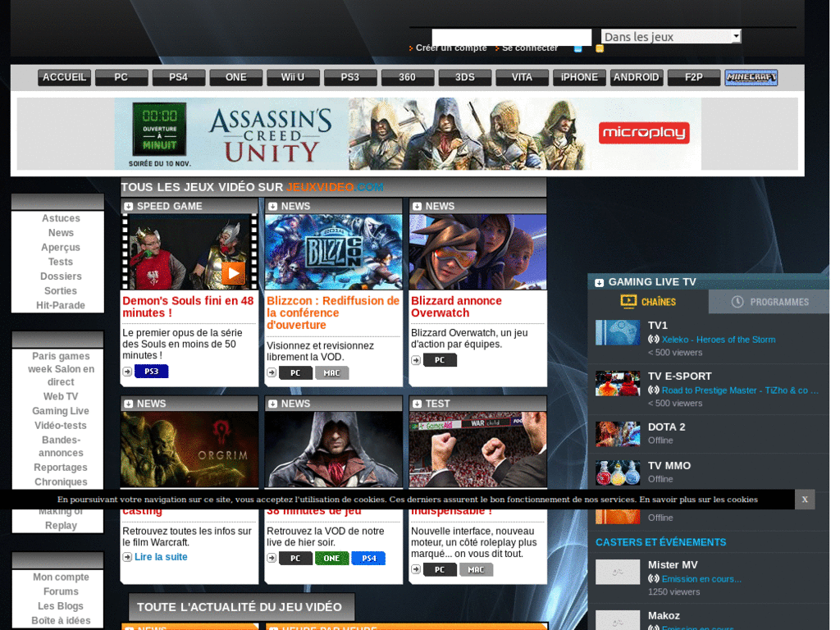Open Chroniques in the sidebar
840x630 pixels.
(x=61, y=482)
